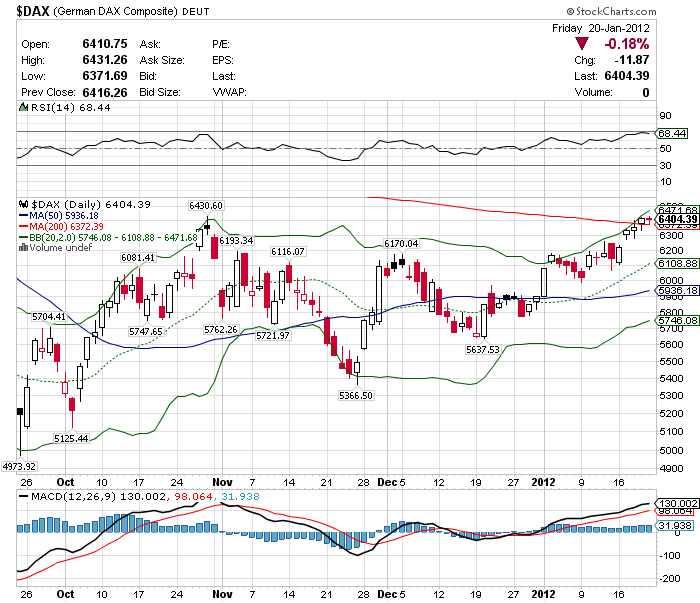
Task: Click the MACD(12,26,9) legend line marker
Action: [24, 496]
